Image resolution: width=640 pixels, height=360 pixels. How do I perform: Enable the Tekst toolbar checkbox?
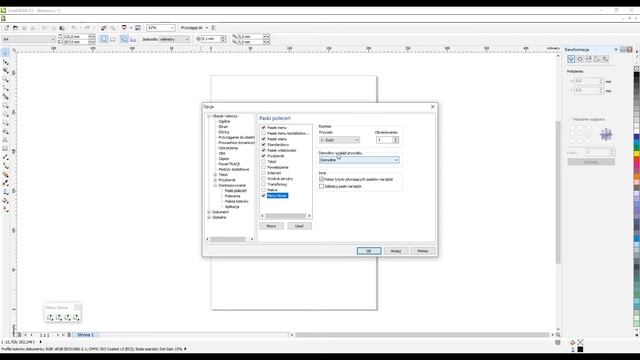click(x=264, y=162)
